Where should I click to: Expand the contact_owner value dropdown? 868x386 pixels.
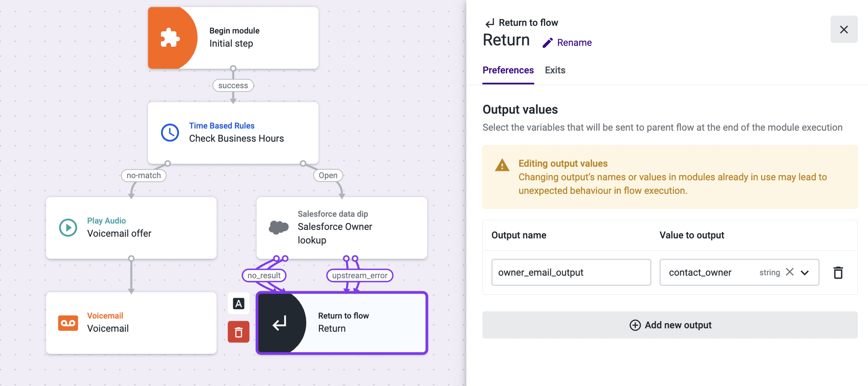coord(805,272)
